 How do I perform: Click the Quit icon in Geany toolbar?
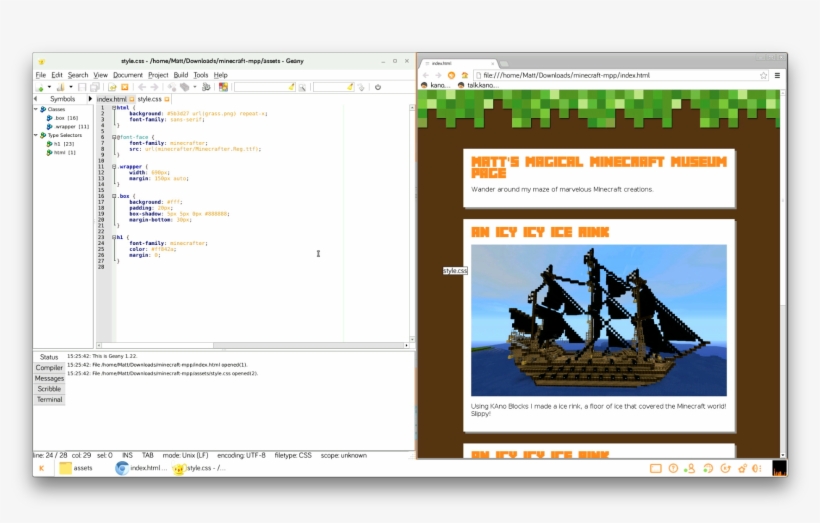[377, 87]
